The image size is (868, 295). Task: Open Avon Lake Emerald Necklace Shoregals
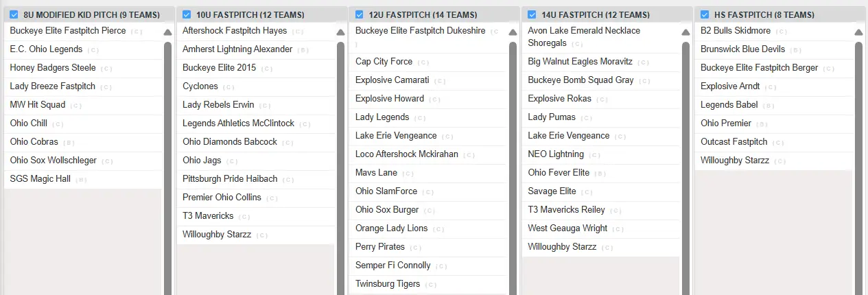(x=583, y=36)
